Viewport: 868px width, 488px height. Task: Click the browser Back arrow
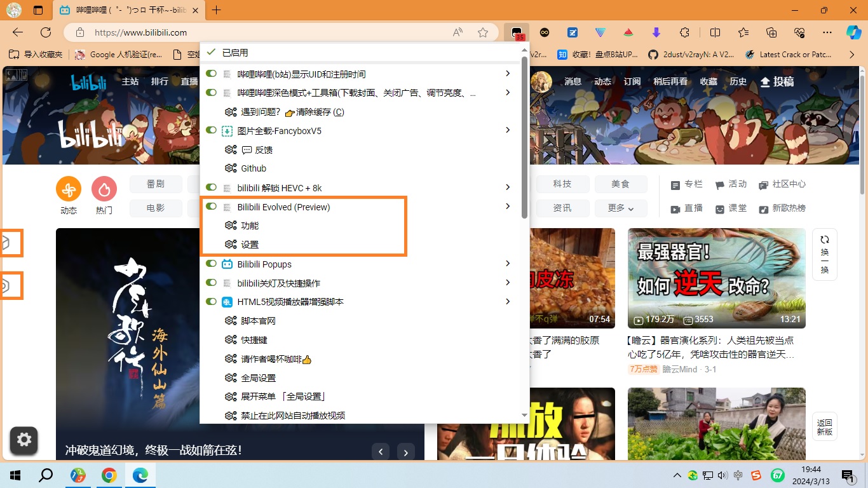pyautogui.click(x=18, y=32)
